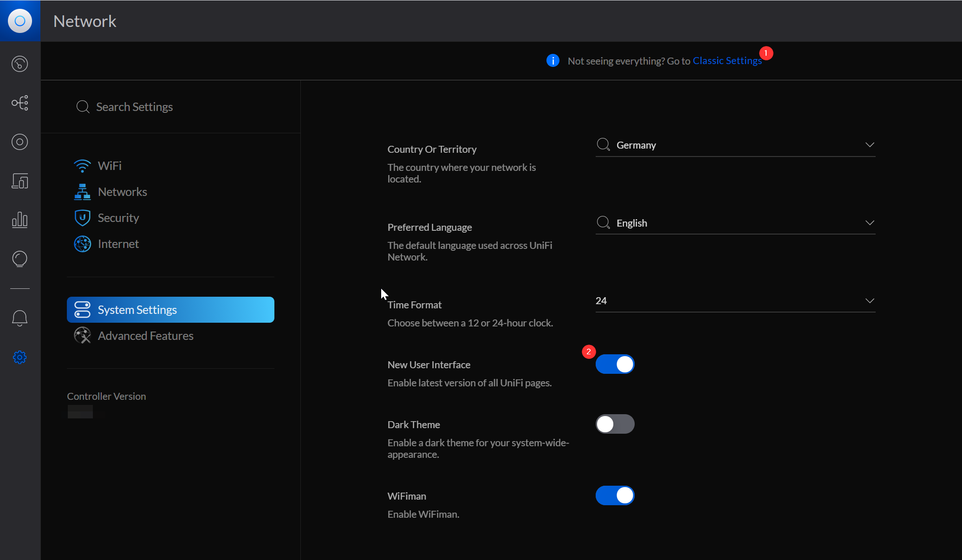Image resolution: width=962 pixels, height=560 pixels.
Task: Select WiFi in the settings menu
Action: point(110,166)
